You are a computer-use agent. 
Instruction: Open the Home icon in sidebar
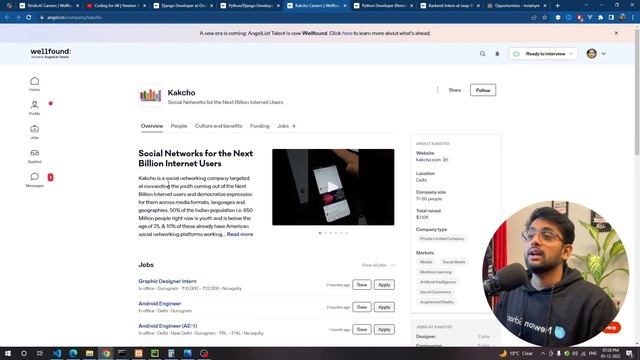35,81
